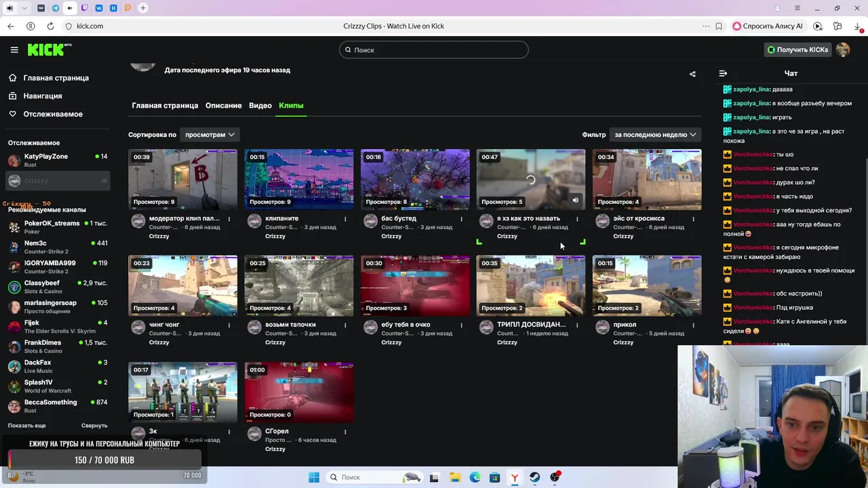Click the browser address bar showing kick.com
Image resolution: width=868 pixels, height=488 pixels.
coord(90,26)
